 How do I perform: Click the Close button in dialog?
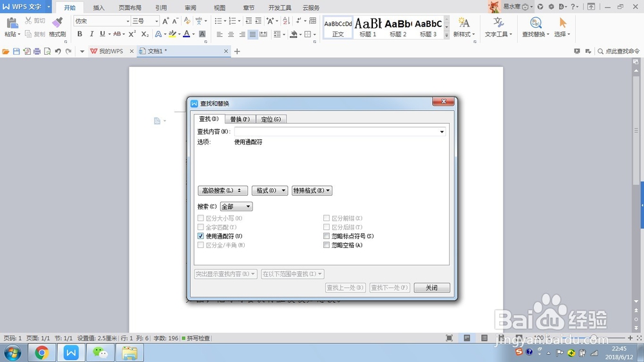pyautogui.click(x=431, y=288)
